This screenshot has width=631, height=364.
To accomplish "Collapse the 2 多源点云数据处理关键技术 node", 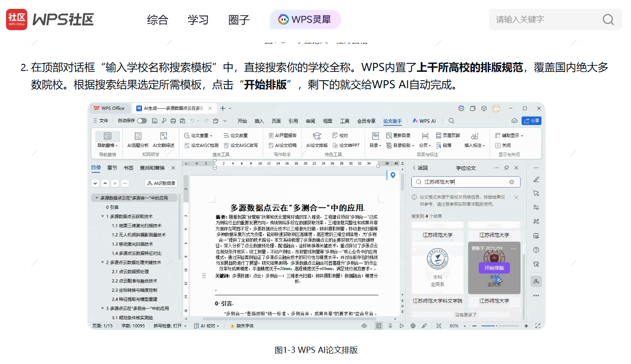I will [103, 262].
